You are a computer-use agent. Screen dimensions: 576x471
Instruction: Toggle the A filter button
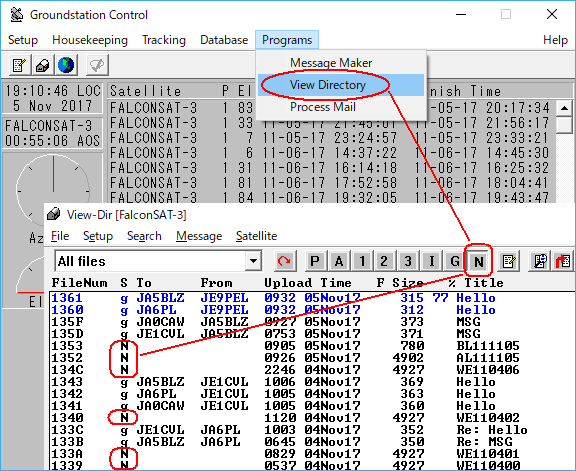point(339,261)
